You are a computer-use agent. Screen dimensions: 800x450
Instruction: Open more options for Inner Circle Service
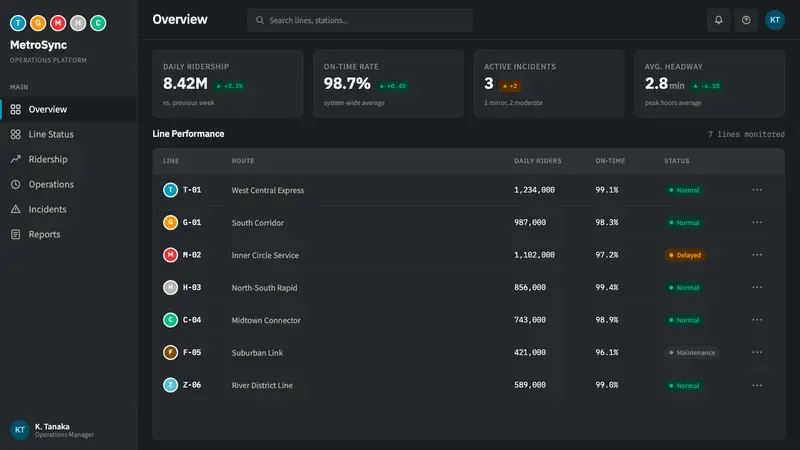point(757,255)
